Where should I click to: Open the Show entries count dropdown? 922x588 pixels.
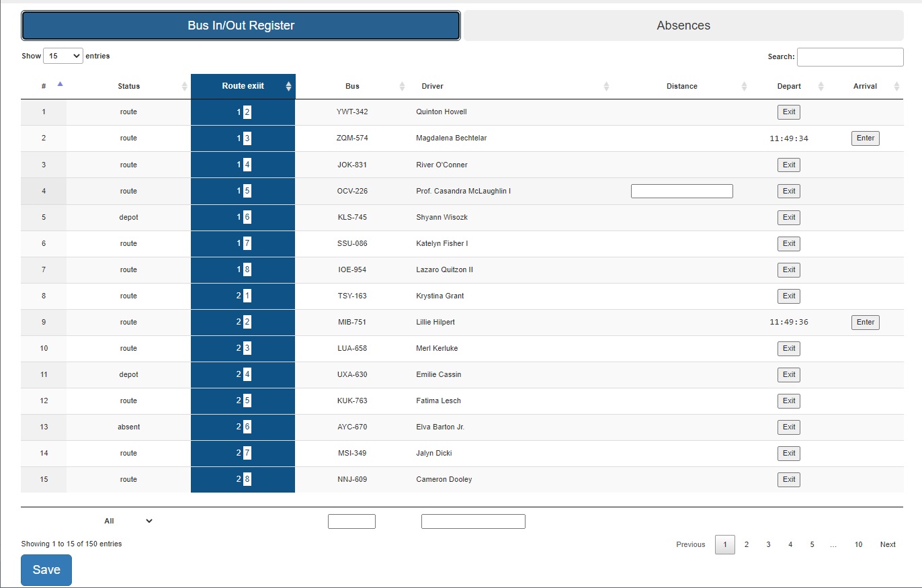pyautogui.click(x=63, y=56)
